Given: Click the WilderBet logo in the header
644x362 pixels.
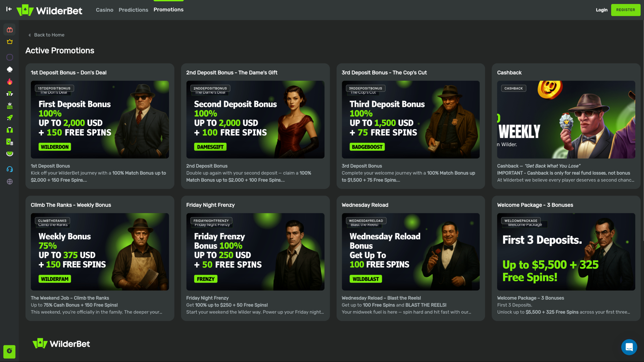Looking at the screenshot, I should click(49, 10).
